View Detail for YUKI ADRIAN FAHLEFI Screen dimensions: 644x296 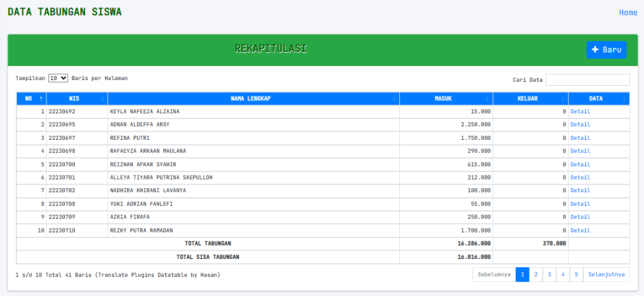point(580,204)
